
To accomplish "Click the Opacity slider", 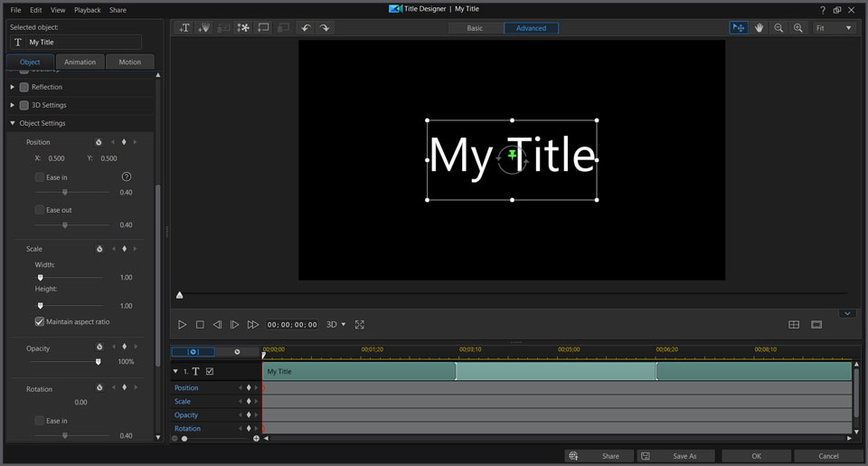I will tap(99, 362).
